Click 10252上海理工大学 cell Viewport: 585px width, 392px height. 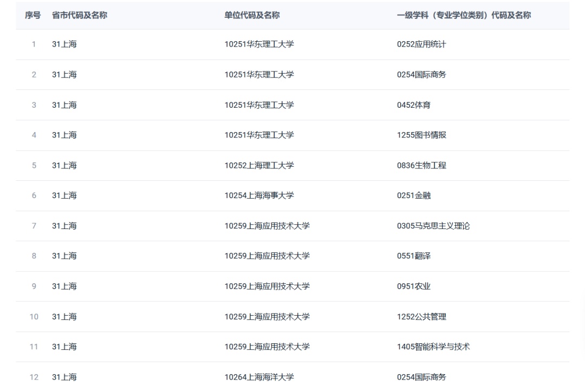[259, 166]
